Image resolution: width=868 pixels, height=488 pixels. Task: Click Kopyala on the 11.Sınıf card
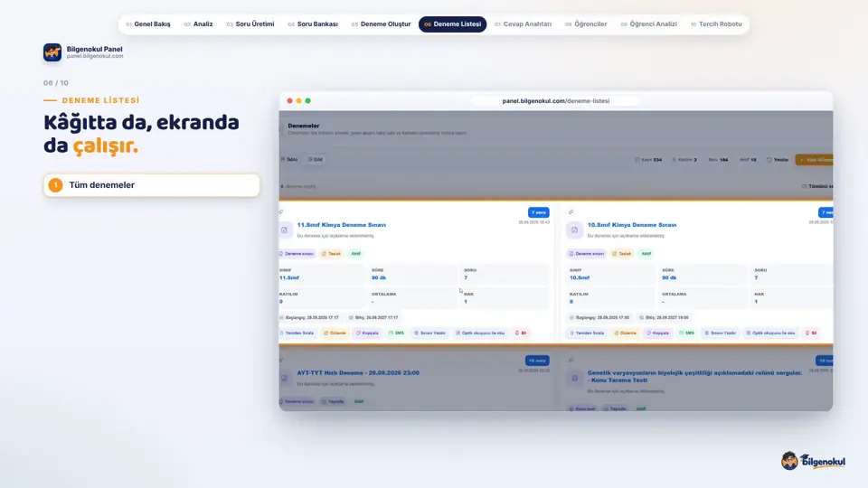pos(367,333)
